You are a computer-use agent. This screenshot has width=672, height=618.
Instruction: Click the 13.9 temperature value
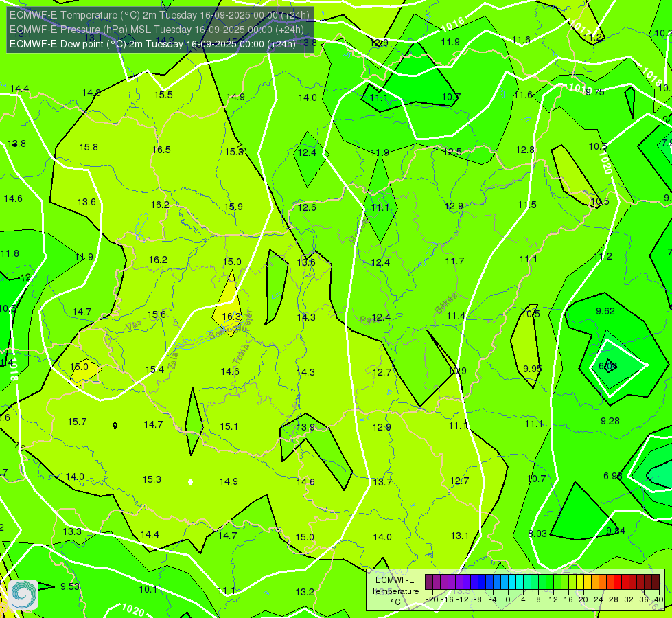click(x=305, y=427)
